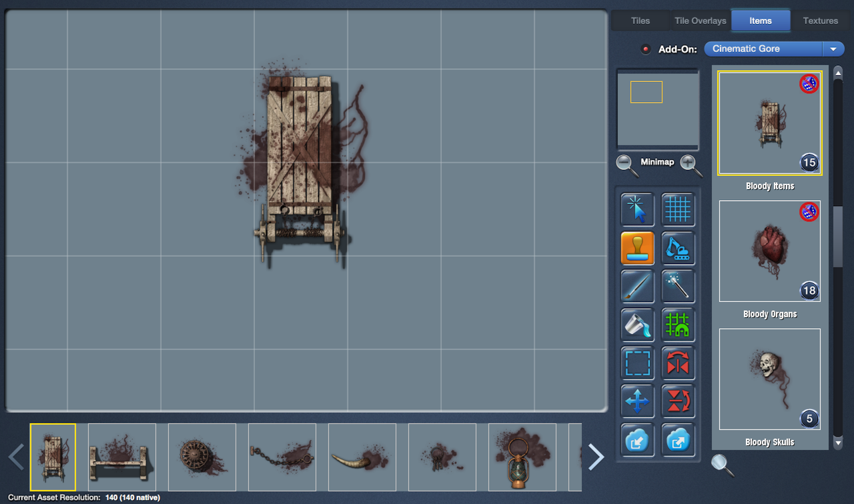Pick the bloody lantern asset thumbnail
854x504 pixels.
tap(522, 457)
